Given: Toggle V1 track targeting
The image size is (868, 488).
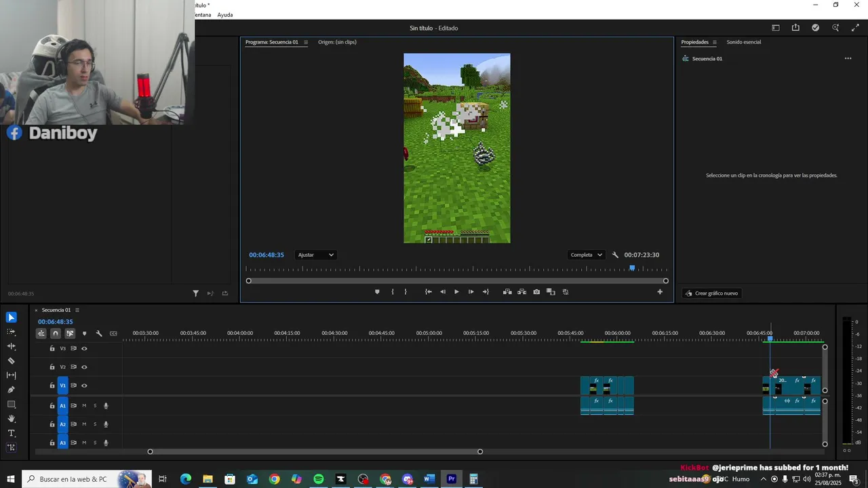Looking at the screenshot, I should 63,386.
